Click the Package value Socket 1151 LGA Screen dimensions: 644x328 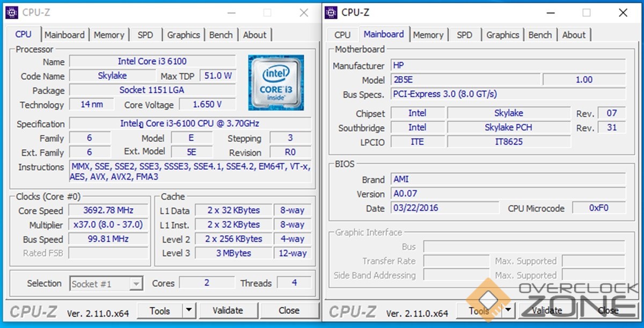(152, 90)
